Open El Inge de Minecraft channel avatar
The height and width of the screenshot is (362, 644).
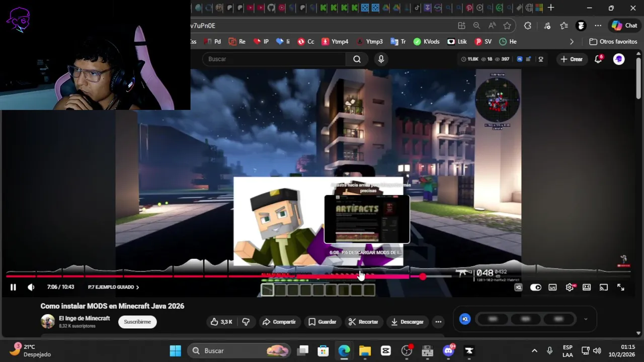[48, 321]
